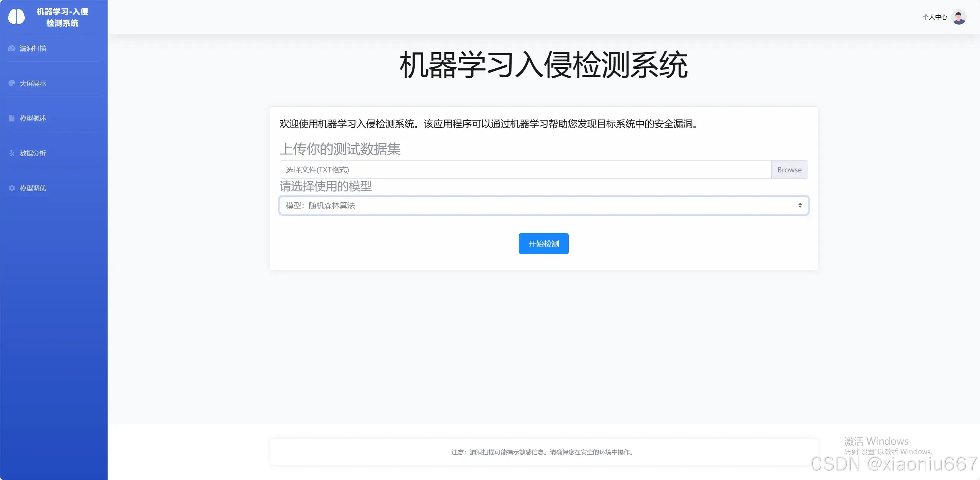Click the 漏洞扫描 dashboard icon
The image size is (980, 480).
pos(12,48)
